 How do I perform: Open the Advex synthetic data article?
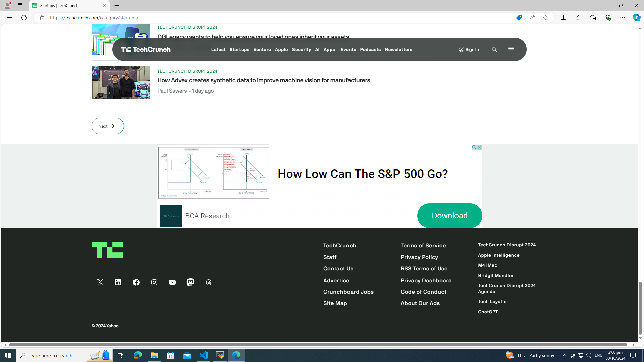(264, 80)
